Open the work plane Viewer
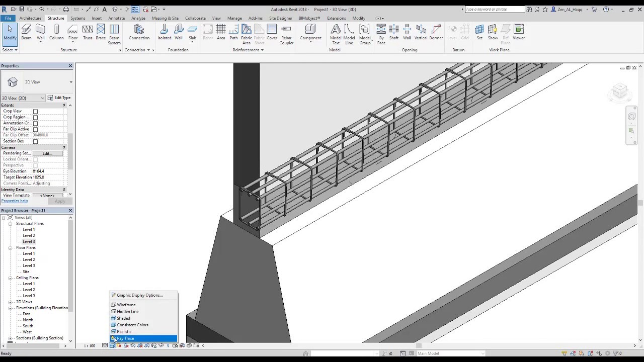 click(x=519, y=33)
